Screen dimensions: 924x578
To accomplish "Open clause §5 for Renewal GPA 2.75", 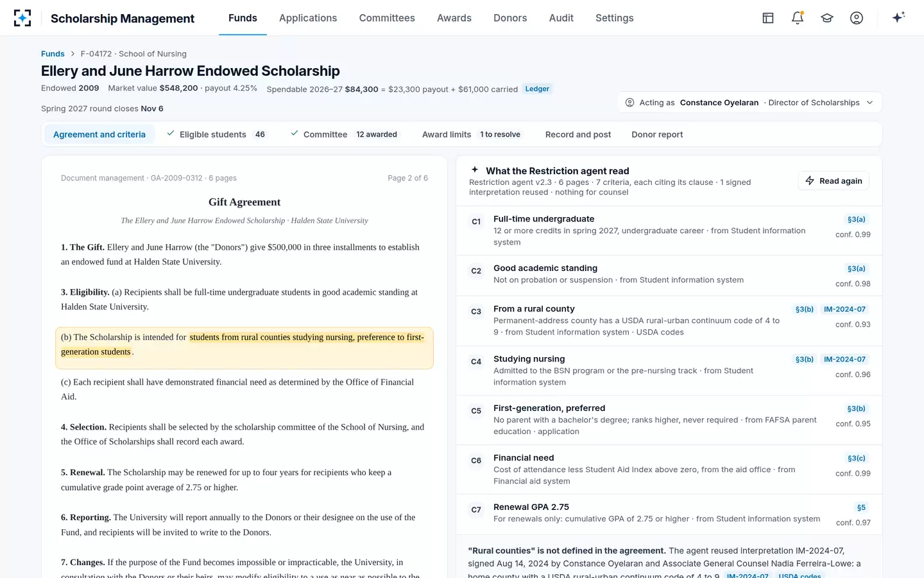I will pos(861,507).
